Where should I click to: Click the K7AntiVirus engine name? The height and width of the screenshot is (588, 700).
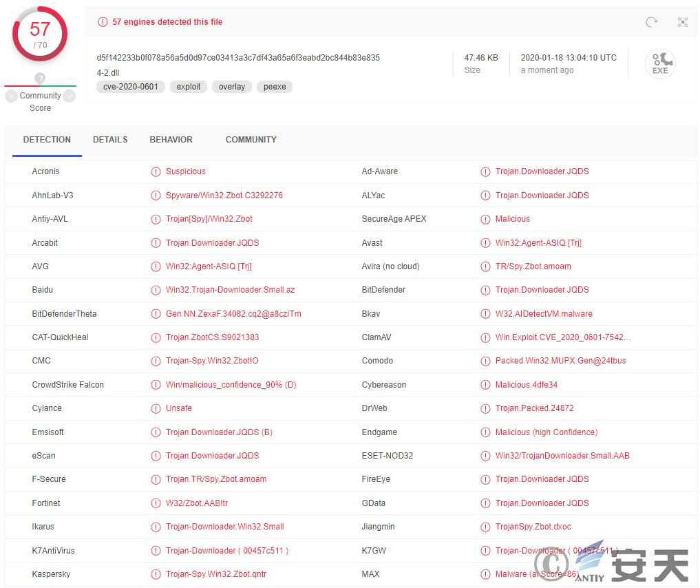[x=53, y=551]
